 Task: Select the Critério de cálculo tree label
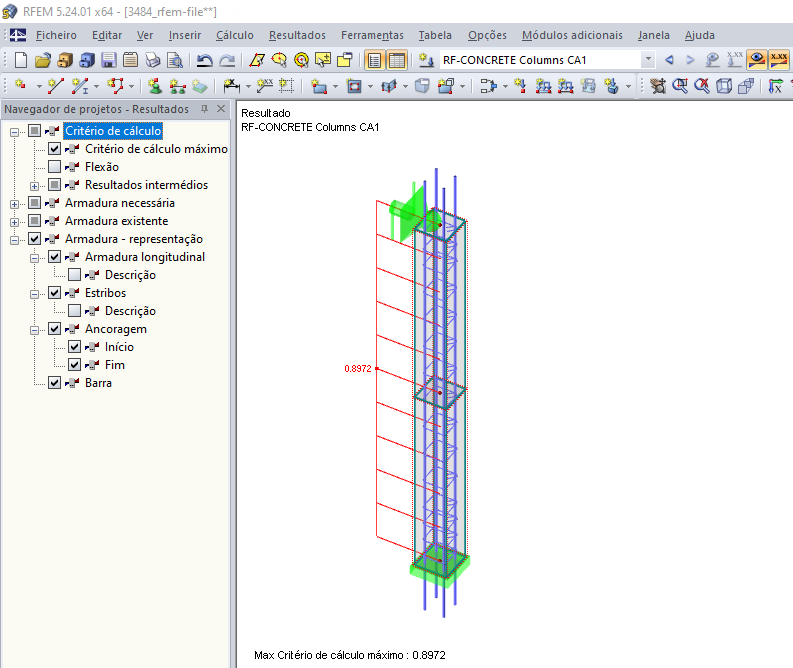coord(113,131)
